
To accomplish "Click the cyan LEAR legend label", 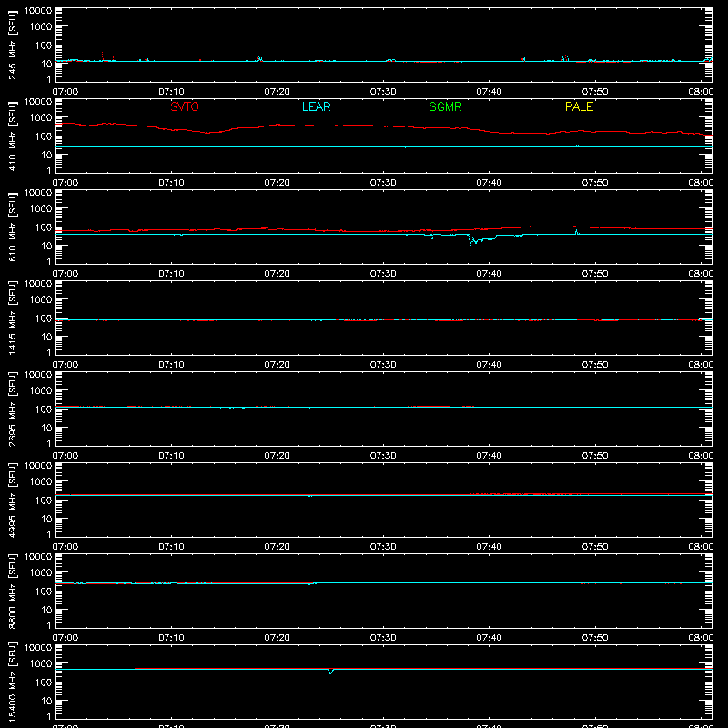I will pyautogui.click(x=316, y=106).
